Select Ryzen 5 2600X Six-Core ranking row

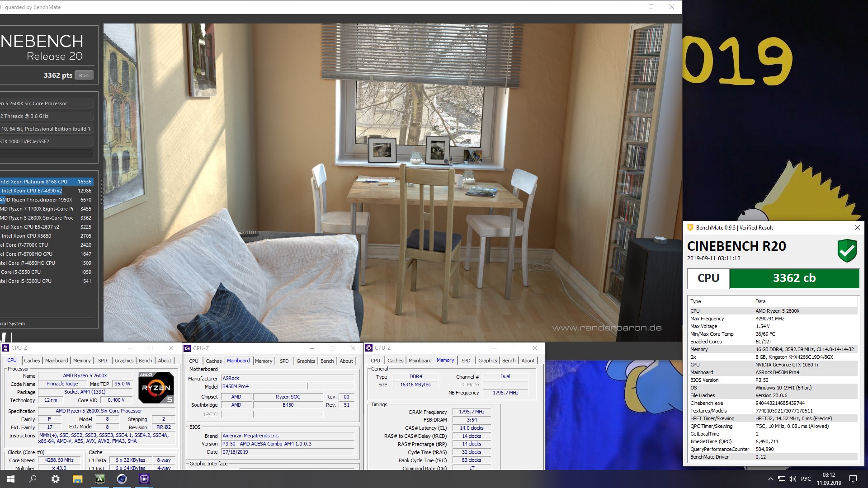tap(47, 218)
